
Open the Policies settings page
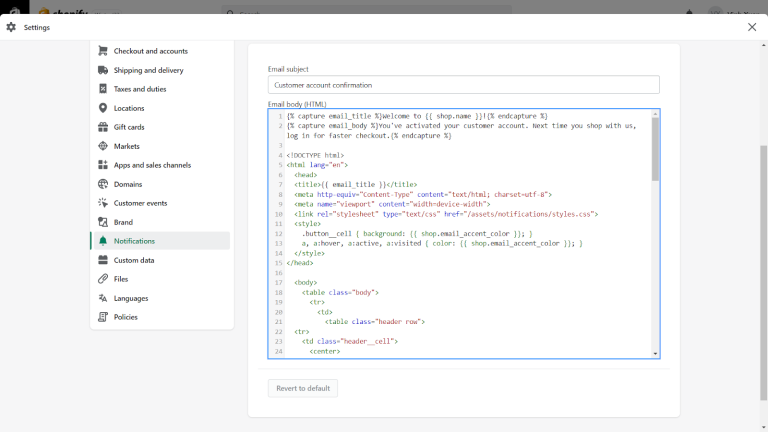coord(126,317)
